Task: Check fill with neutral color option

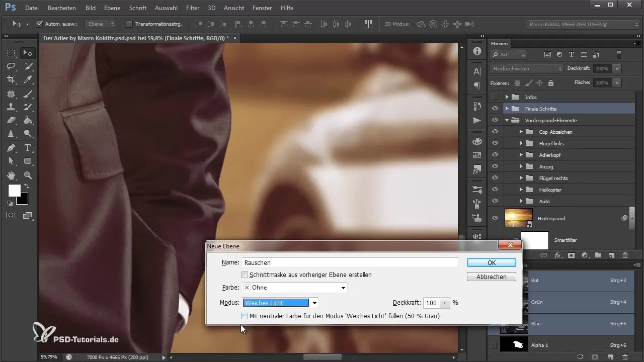Action: coord(245,316)
